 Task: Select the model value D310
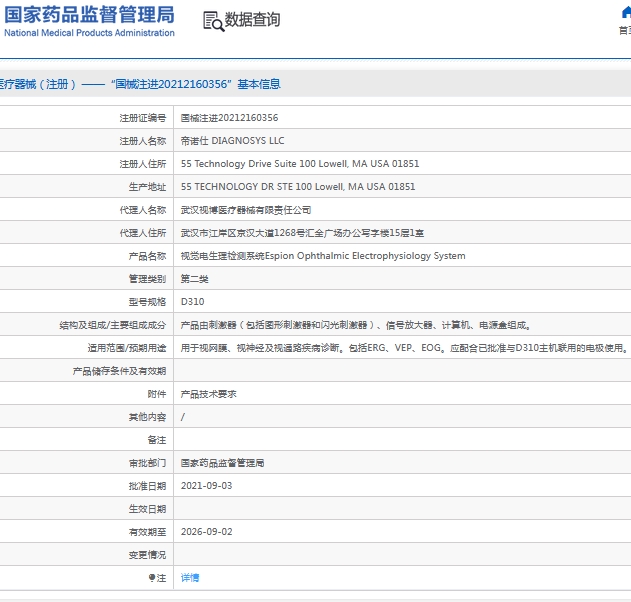coord(192,302)
